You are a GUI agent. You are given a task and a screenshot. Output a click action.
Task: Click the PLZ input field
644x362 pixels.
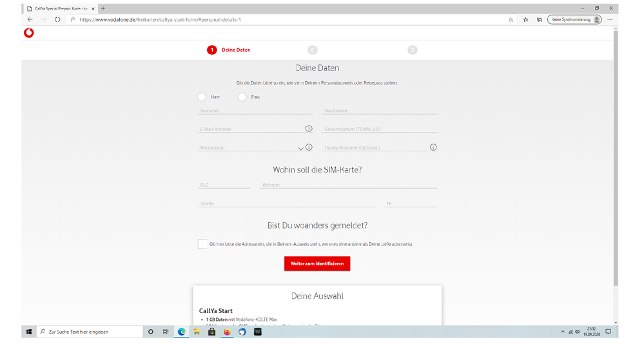(224, 185)
